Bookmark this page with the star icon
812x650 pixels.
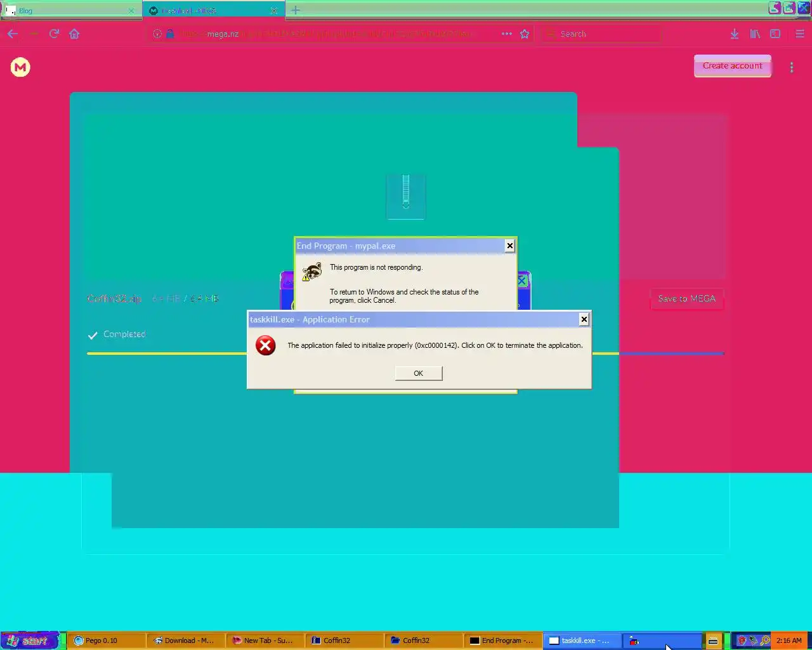(x=525, y=34)
